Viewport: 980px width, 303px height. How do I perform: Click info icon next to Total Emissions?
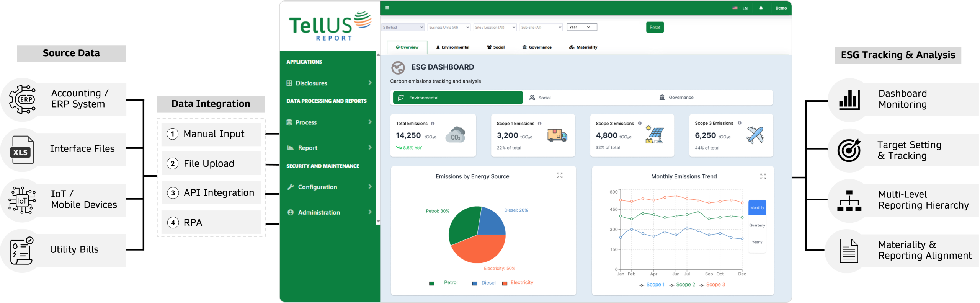click(433, 124)
